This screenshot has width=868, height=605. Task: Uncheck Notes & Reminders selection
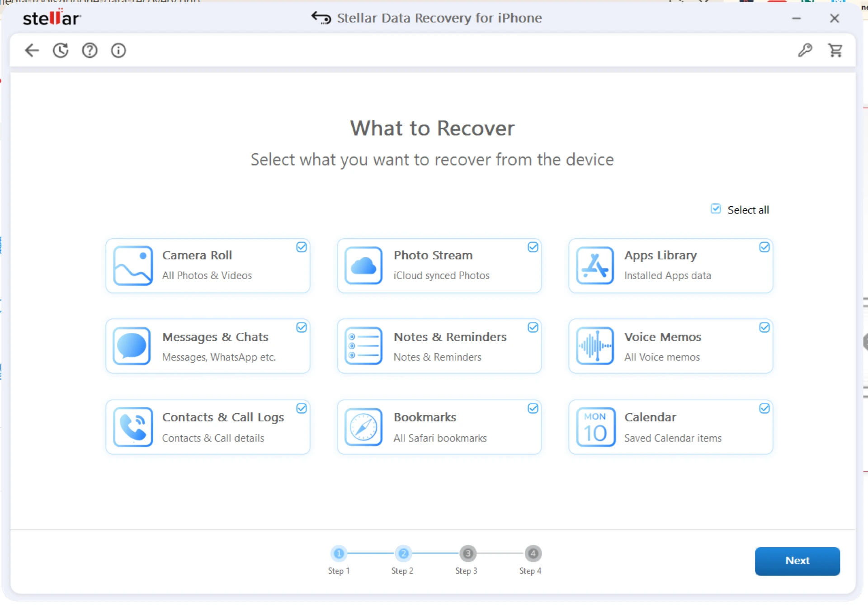[x=533, y=327]
